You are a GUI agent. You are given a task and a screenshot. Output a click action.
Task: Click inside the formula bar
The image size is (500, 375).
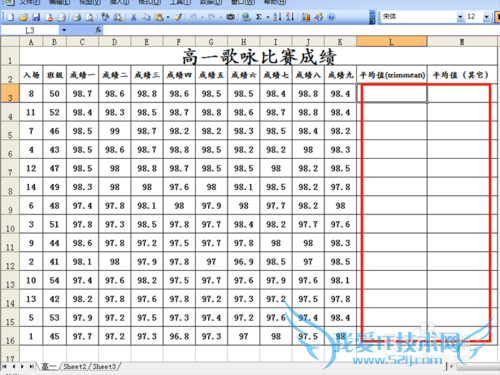point(300,30)
